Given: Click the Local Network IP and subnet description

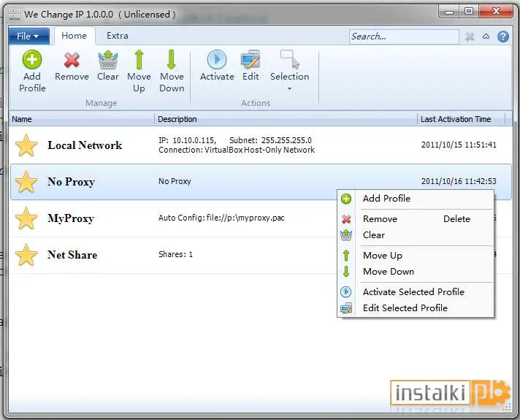Looking at the screenshot, I should tap(237, 145).
